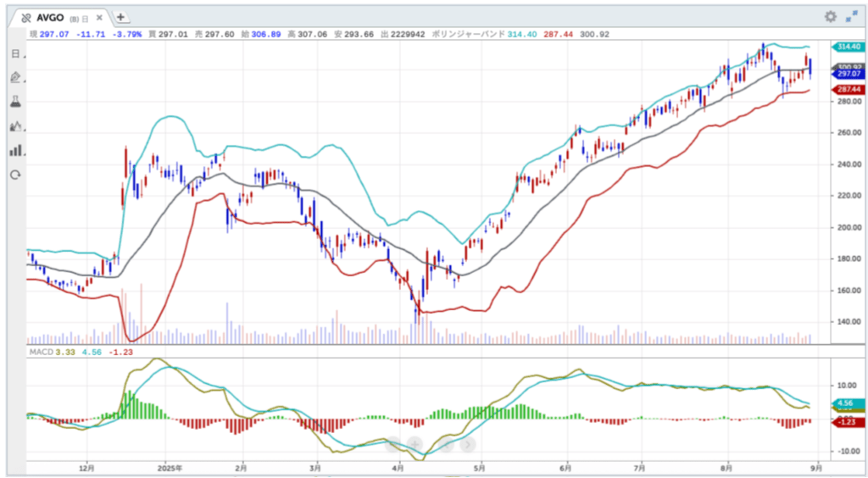
Task: Click the plus zoom button over the chart
Action: coord(415,442)
